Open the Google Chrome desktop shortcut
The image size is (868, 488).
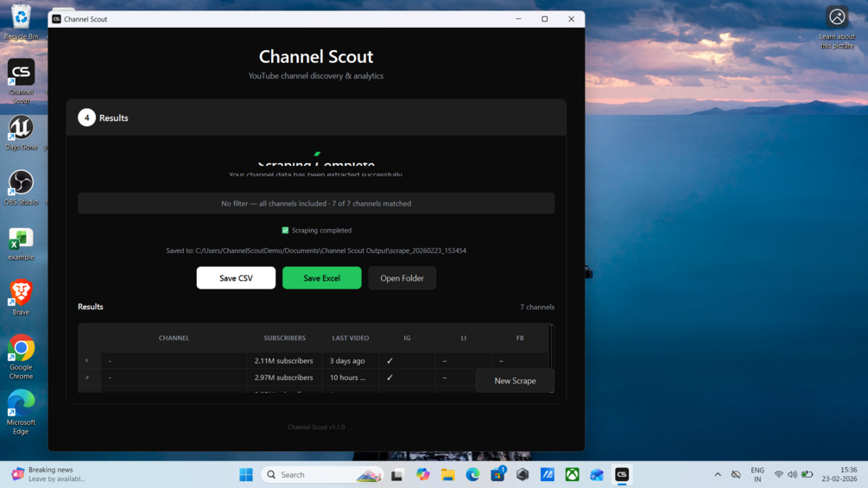(x=21, y=357)
